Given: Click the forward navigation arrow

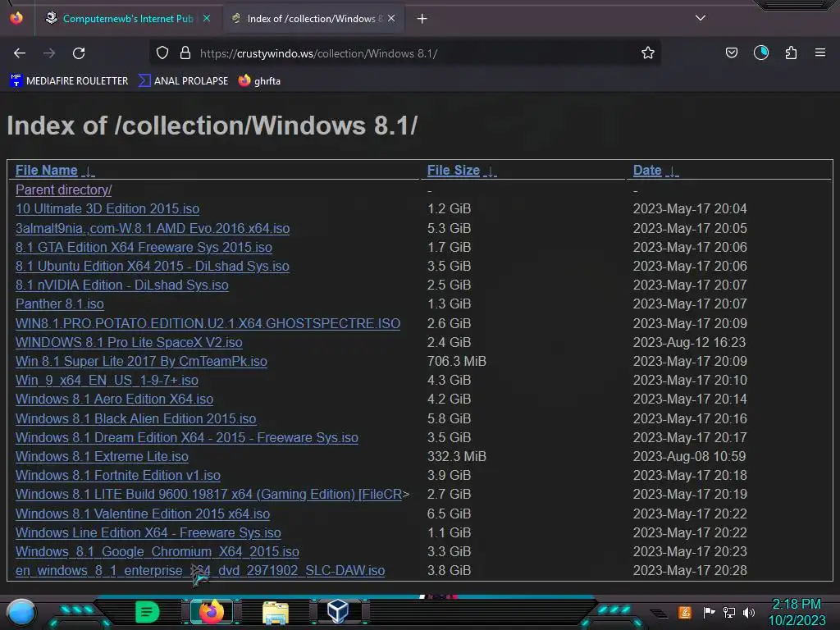Looking at the screenshot, I should 49,53.
